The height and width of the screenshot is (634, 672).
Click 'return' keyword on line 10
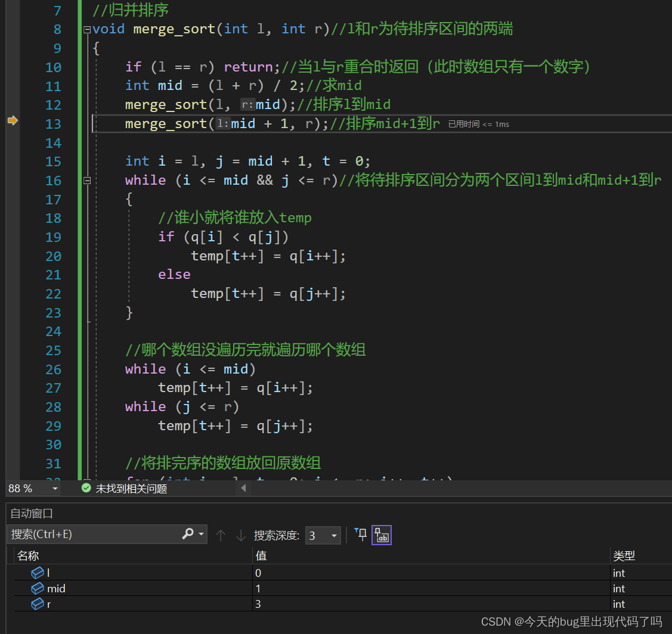pyautogui.click(x=249, y=67)
